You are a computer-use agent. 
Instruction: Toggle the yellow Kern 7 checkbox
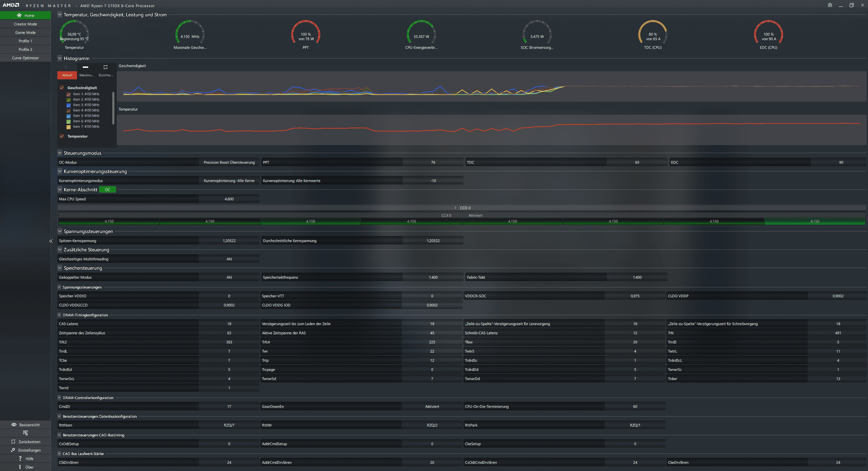tap(69, 127)
